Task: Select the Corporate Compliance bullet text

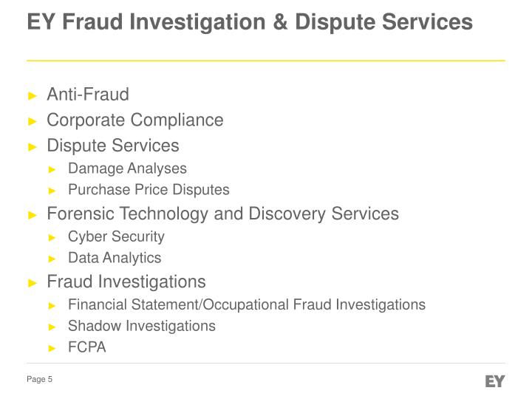Action: coord(135,120)
